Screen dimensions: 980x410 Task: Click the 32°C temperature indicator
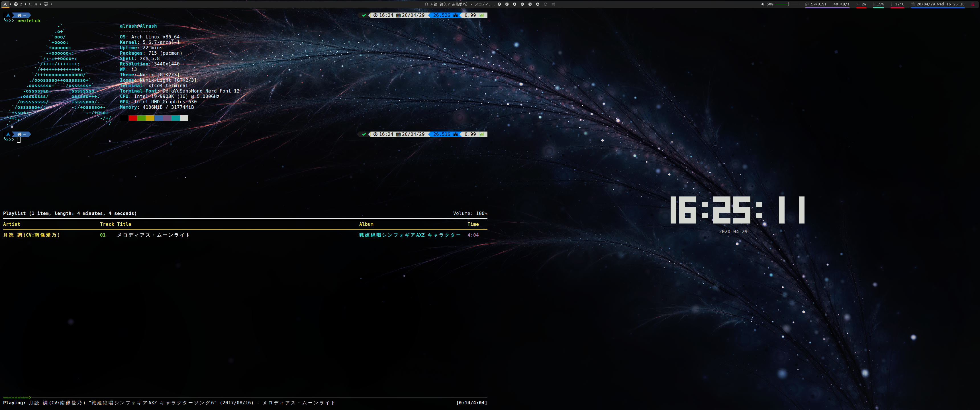pos(899,4)
